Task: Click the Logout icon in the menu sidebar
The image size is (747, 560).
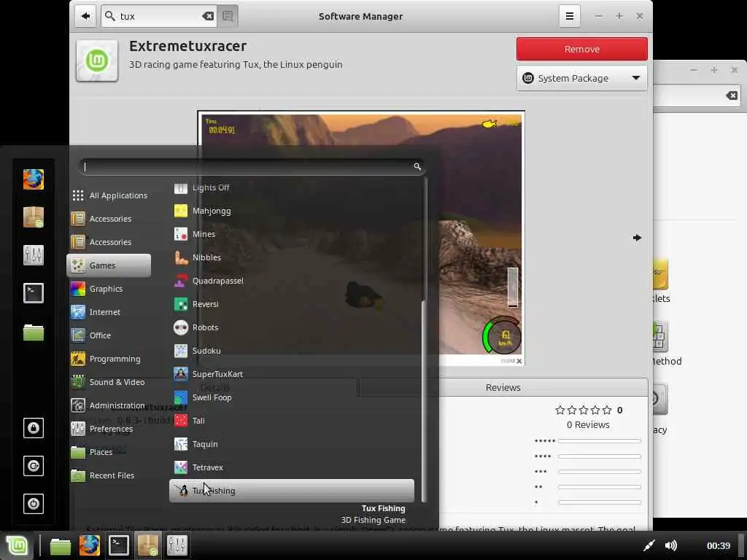Action: pos(34,466)
